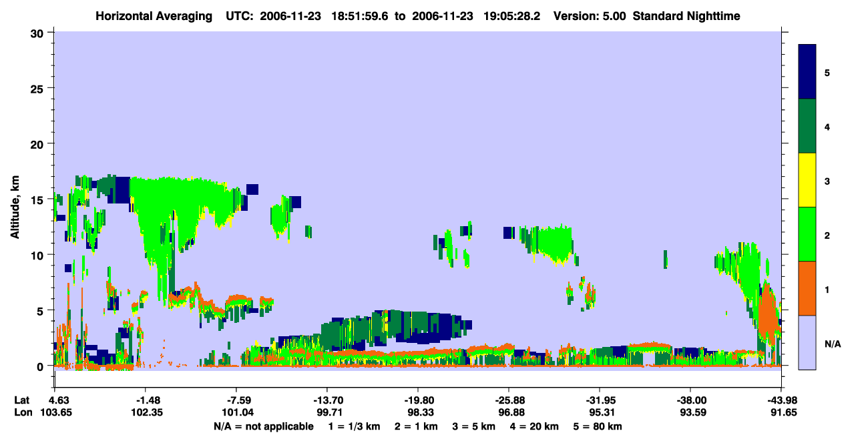The height and width of the screenshot is (445, 868).
Task: Click the longitude value 93.59
Action: pos(694,412)
